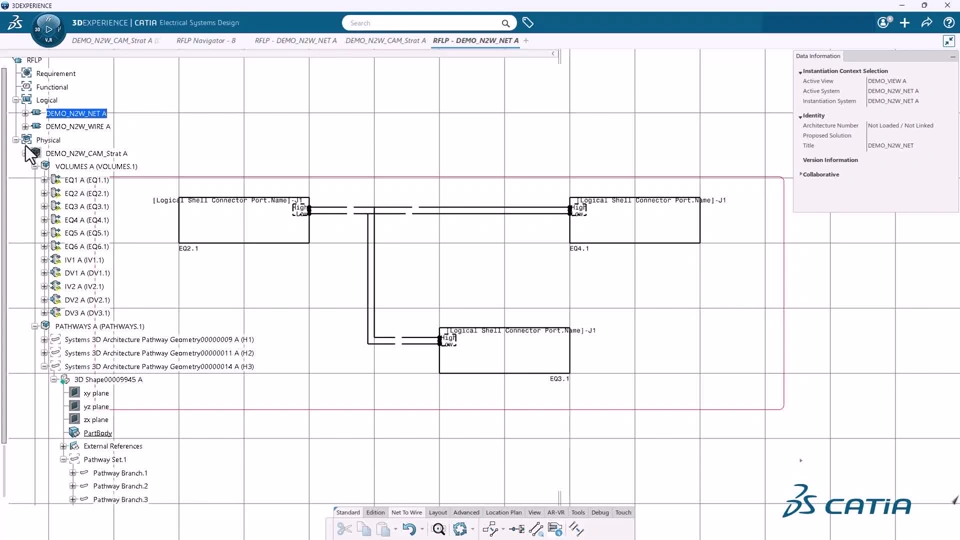Switch to RFLP Navigator - 8 tab
This screenshot has height=540, width=960.
coord(206,40)
